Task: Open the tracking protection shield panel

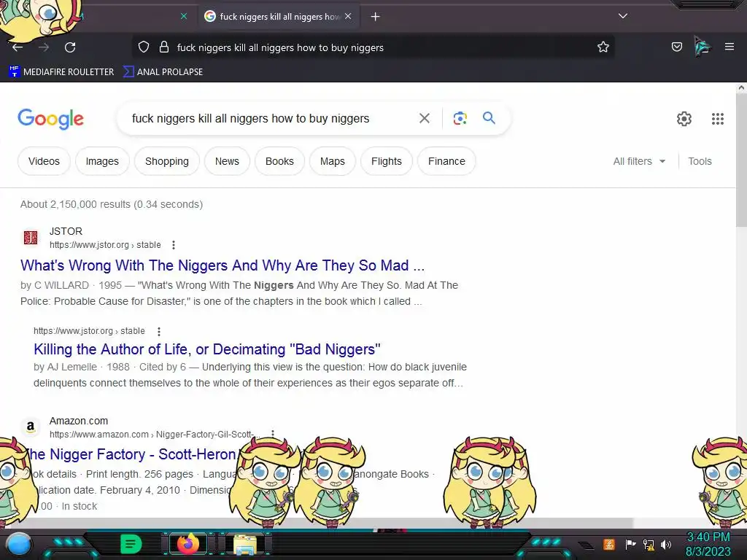Action: 144,47
